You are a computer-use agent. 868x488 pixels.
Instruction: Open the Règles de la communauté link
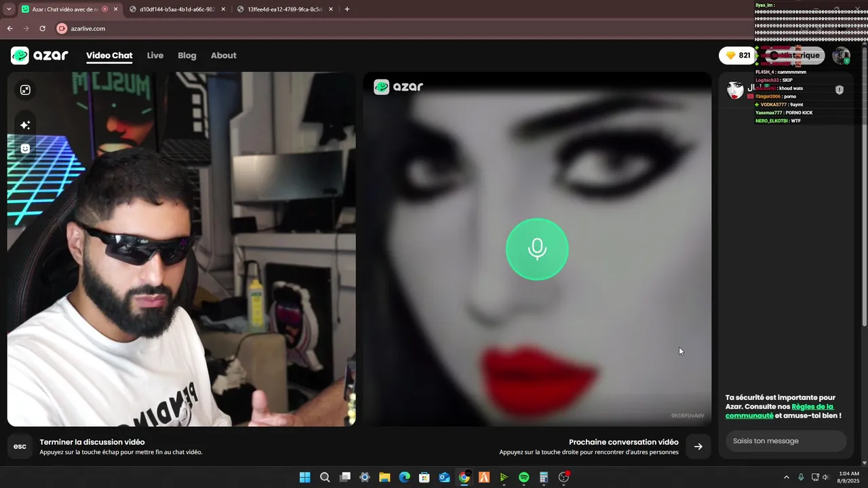(779, 411)
